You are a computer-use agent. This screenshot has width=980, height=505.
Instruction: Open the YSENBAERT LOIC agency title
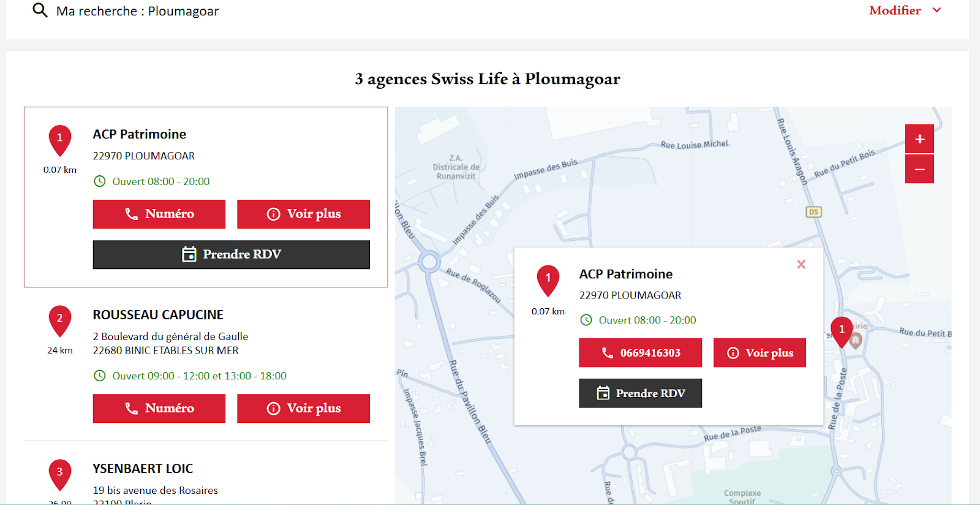click(143, 469)
